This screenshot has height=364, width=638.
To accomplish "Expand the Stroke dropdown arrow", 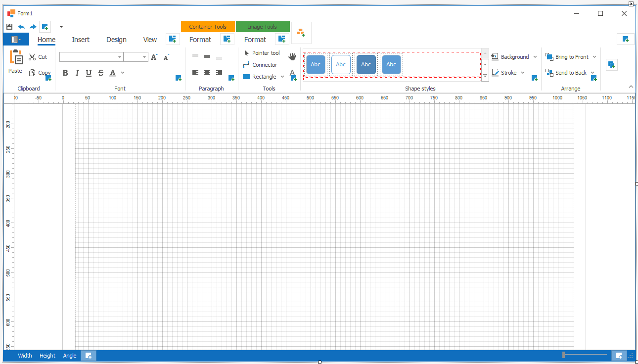I will pyautogui.click(x=523, y=73).
